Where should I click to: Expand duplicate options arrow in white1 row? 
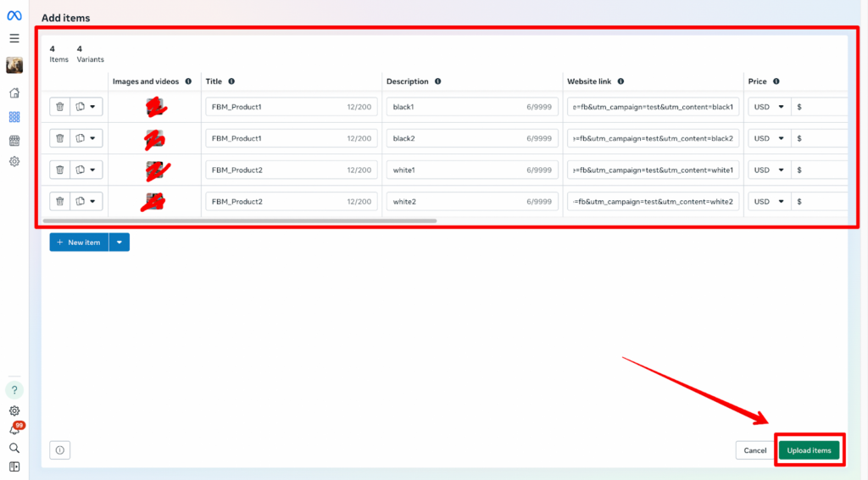click(x=93, y=170)
